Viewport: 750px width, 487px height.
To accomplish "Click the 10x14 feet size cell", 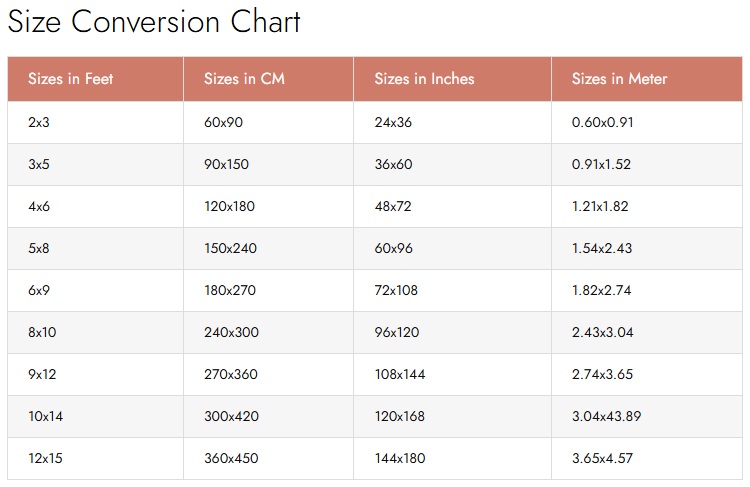I will [95, 417].
